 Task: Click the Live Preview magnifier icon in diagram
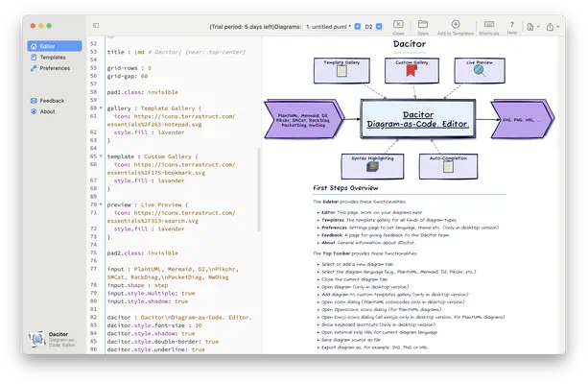[x=480, y=70]
